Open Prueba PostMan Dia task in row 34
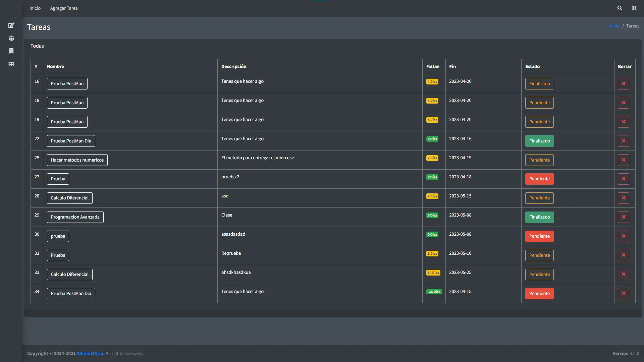Image resolution: width=644 pixels, height=362 pixels. (71, 293)
